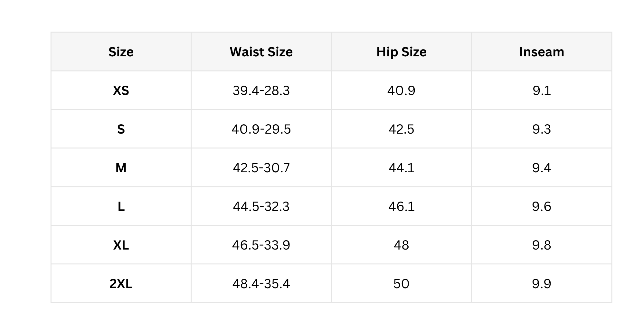Click waist value 39.4-28.3
This screenshot has width=644, height=322.
click(261, 90)
